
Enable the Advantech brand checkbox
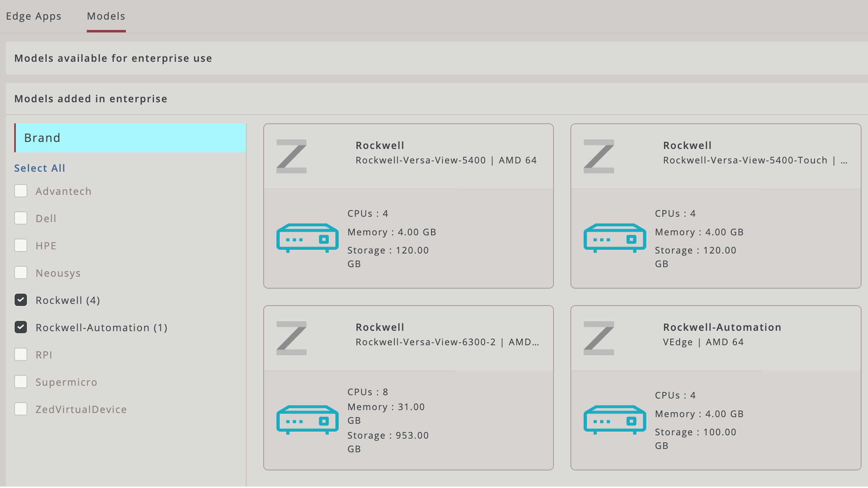coord(21,191)
